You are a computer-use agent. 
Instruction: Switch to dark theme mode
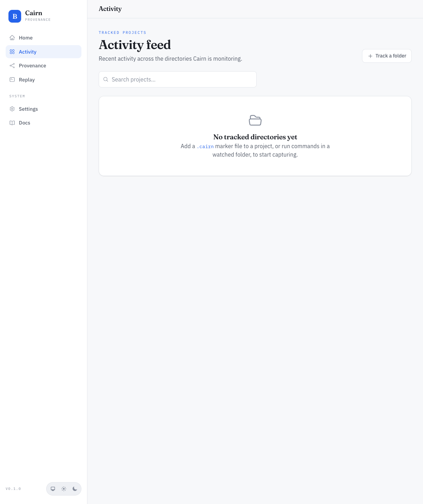[x=75, y=489]
